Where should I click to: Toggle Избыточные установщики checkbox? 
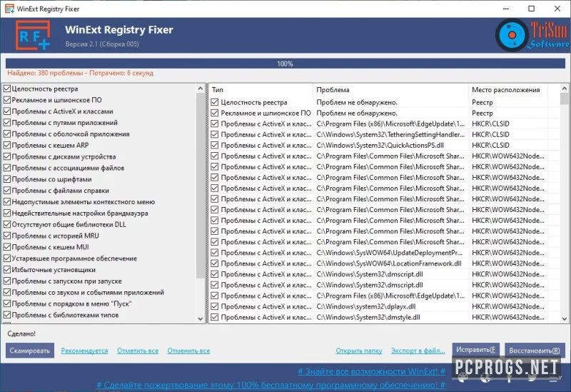coord(7,270)
